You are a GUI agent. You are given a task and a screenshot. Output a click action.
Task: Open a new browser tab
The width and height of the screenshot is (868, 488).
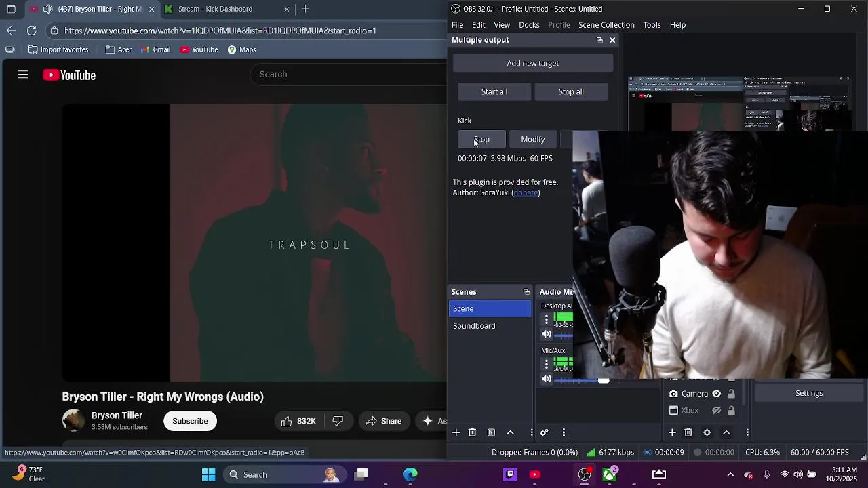point(305,9)
